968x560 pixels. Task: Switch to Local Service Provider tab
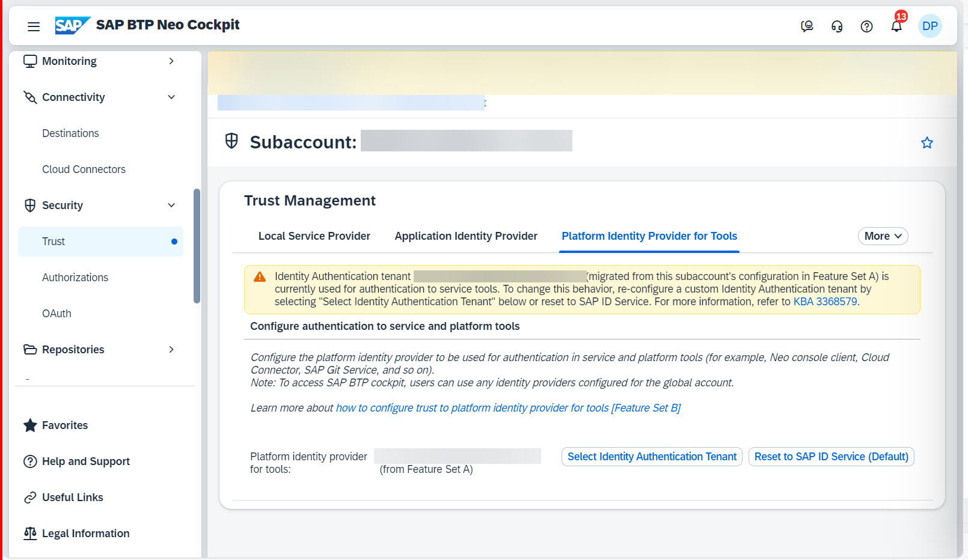pyautogui.click(x=314, y=236)
